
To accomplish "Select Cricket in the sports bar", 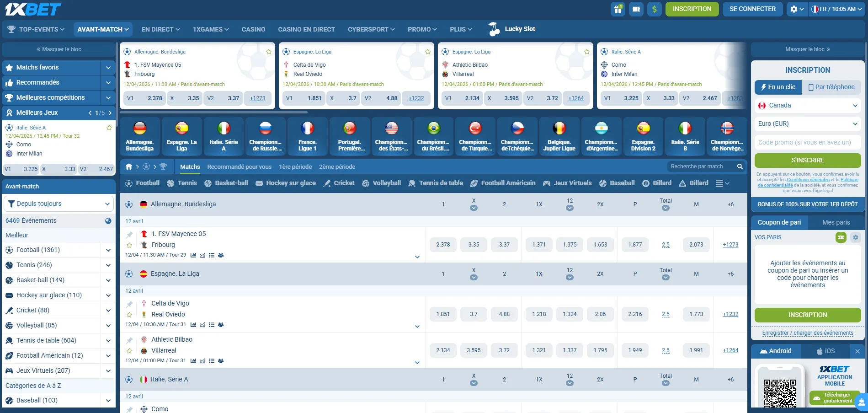I will pyautogui.click(x=339, y=183).
